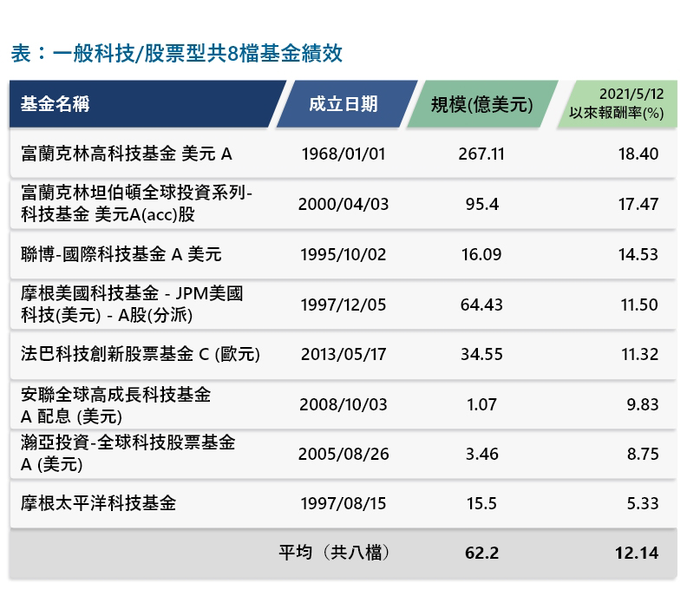Click fund name '富蘭克林坦伯頓全球投資系列-科技基金'
Viewport: 687px width, 616px height.
pos(136,204)
